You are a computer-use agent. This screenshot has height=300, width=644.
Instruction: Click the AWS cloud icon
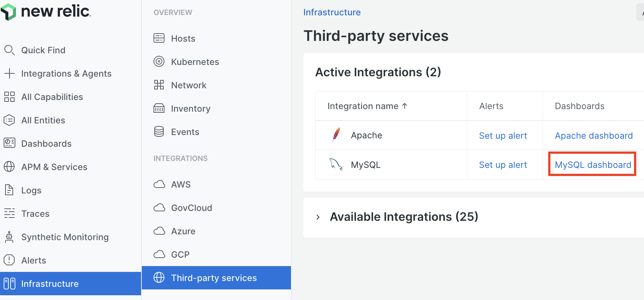(x=159, y=184)
